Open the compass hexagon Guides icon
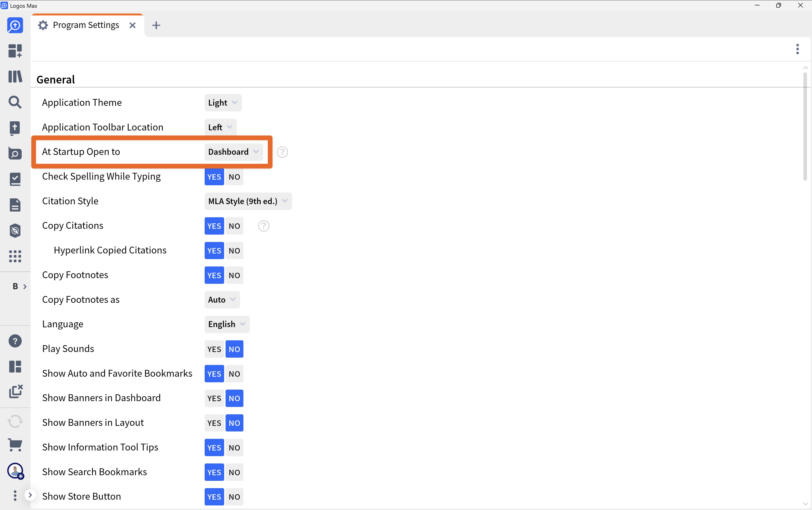The width and height of the screenshot is (812, 510). [15, 231]
